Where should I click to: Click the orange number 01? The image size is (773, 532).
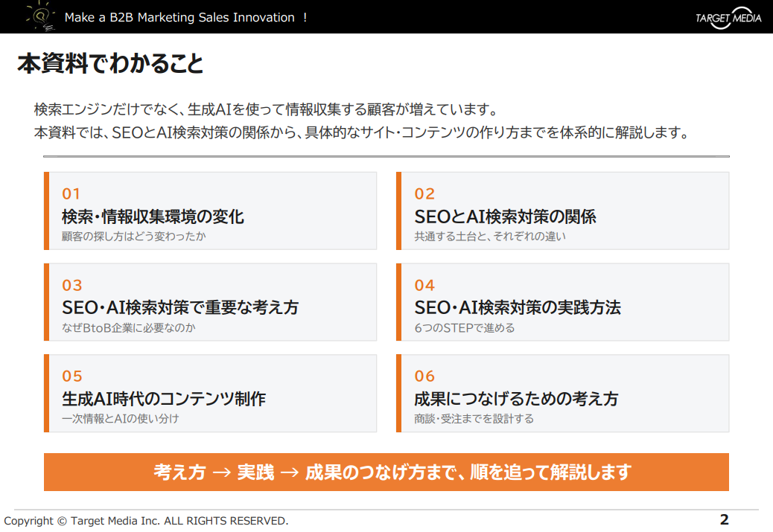[71, 193]
